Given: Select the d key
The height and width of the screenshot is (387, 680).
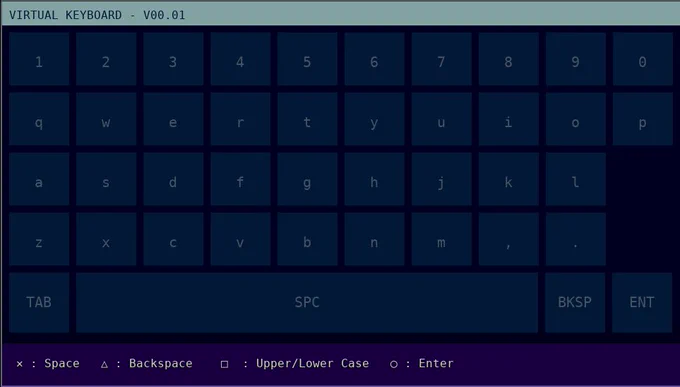Looking at the screenshot, I should click(173, 179).
